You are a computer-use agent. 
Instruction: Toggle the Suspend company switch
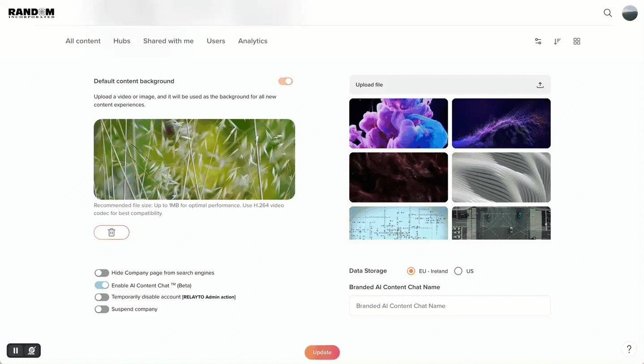pos(102,309)
